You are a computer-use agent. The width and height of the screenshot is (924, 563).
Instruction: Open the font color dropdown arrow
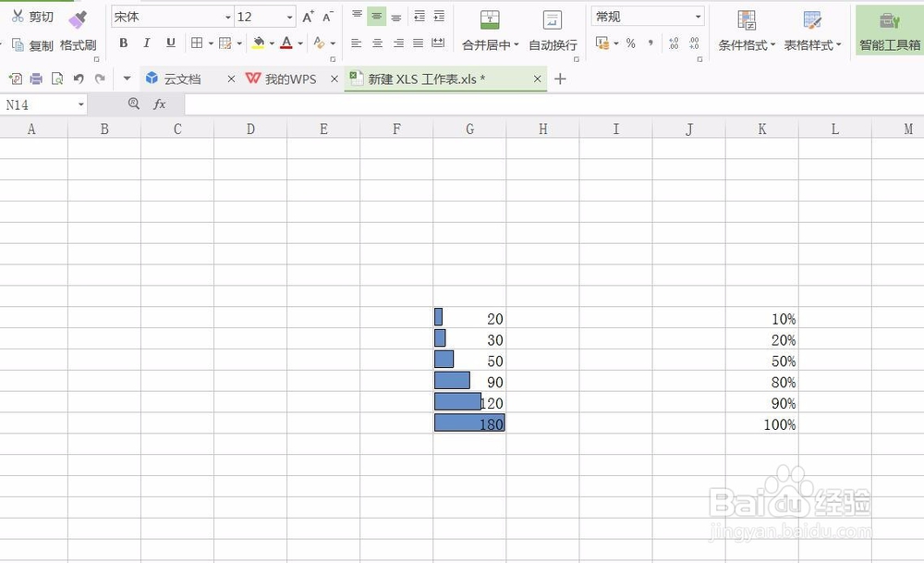pos(300,43)
